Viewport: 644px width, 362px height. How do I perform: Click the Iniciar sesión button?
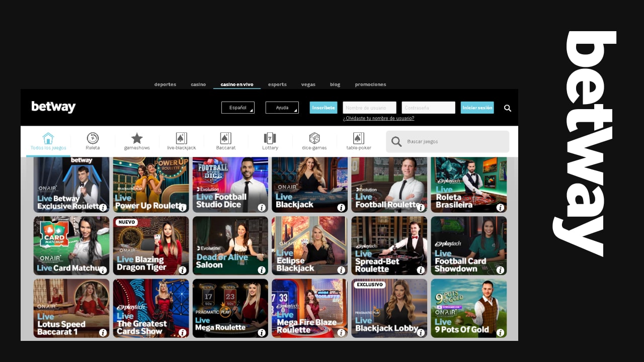point(477,108)
